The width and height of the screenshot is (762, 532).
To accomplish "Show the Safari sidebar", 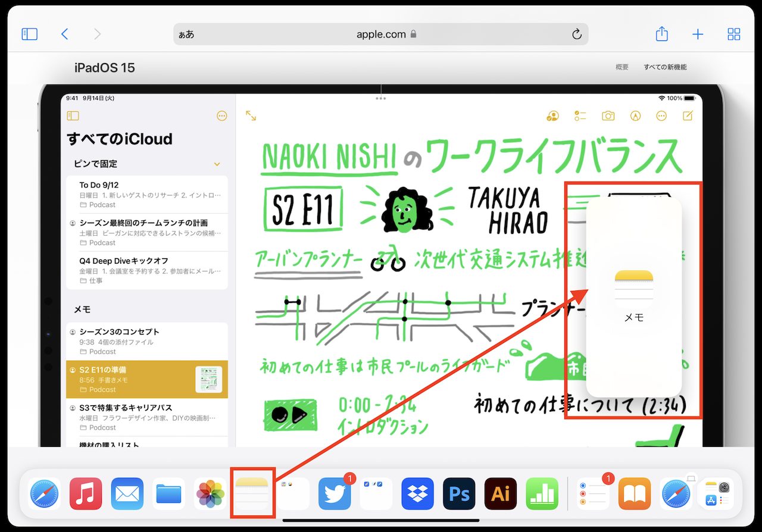I will pyautogui.click(x=29, y=34).
